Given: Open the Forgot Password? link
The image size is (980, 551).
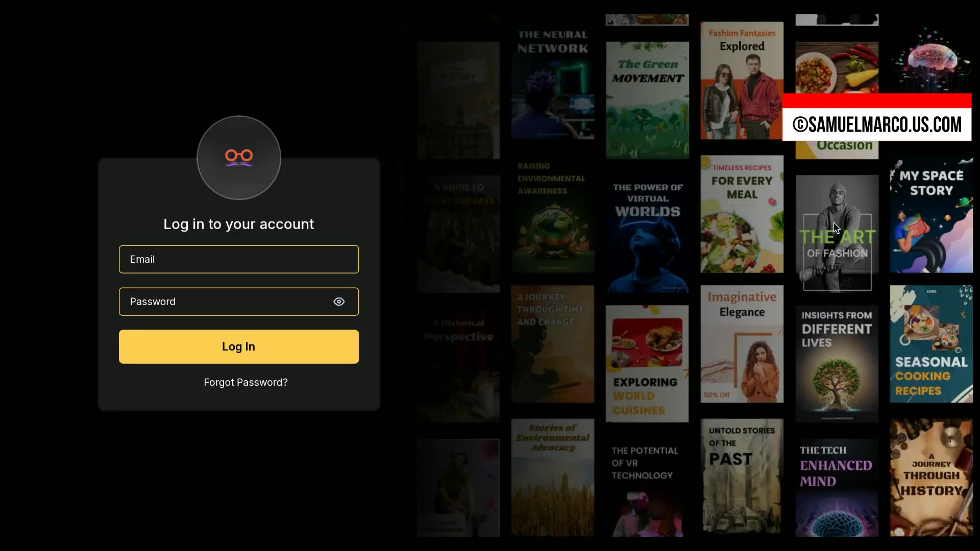Looking at the screenshot, I should 246,382.
